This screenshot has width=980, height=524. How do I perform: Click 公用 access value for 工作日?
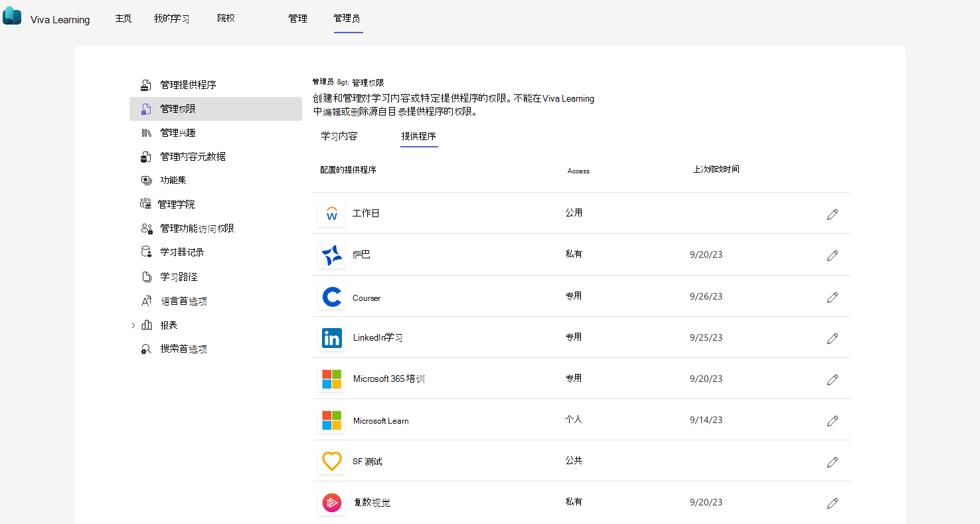(x=574, y=213)
